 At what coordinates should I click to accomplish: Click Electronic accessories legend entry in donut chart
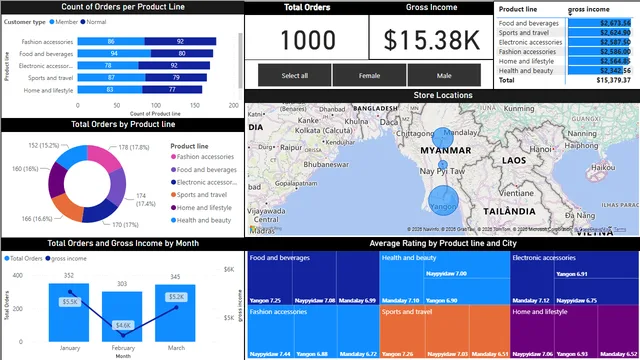click(x=204, y=182)
